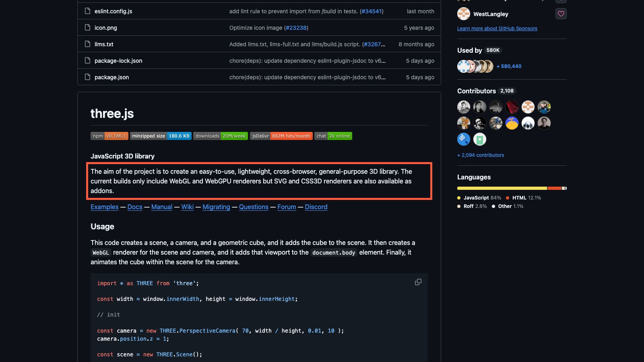644x362 pixels.
Task: Open the package-lock.json file
Action: tap(118, 61)
